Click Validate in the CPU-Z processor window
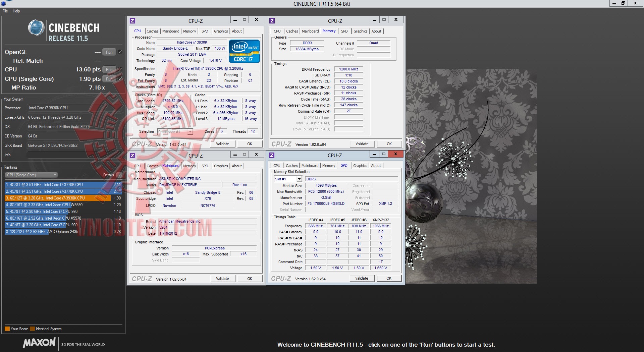 [222, 144]
